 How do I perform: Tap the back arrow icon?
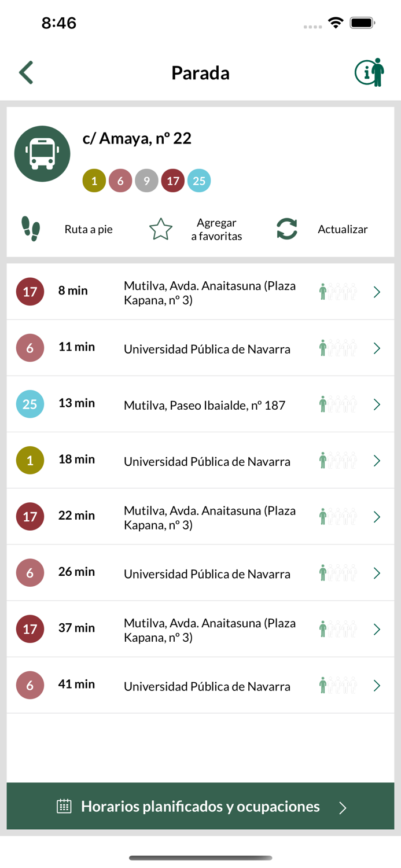[x=26, y=73]
